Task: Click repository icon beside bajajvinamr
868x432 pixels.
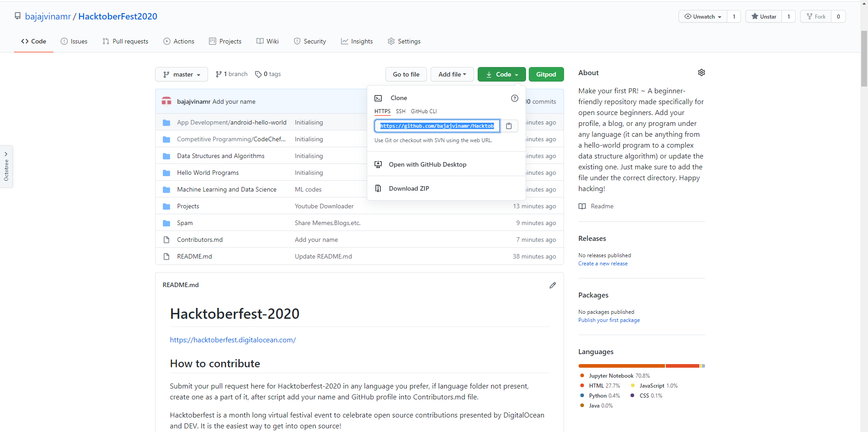Action: click(18, 16)
